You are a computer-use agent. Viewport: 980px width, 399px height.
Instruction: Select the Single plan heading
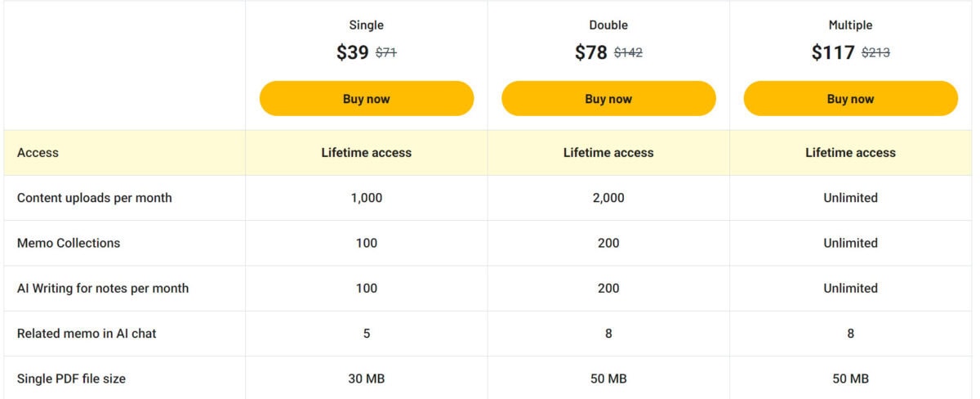[367, 25]
